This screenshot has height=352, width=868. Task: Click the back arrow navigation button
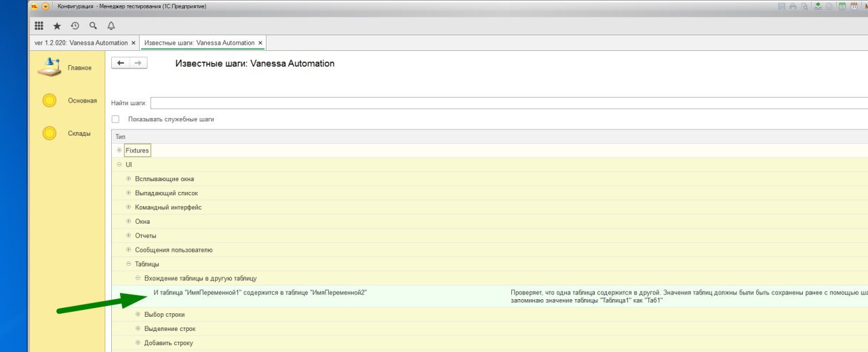[121, 63]
